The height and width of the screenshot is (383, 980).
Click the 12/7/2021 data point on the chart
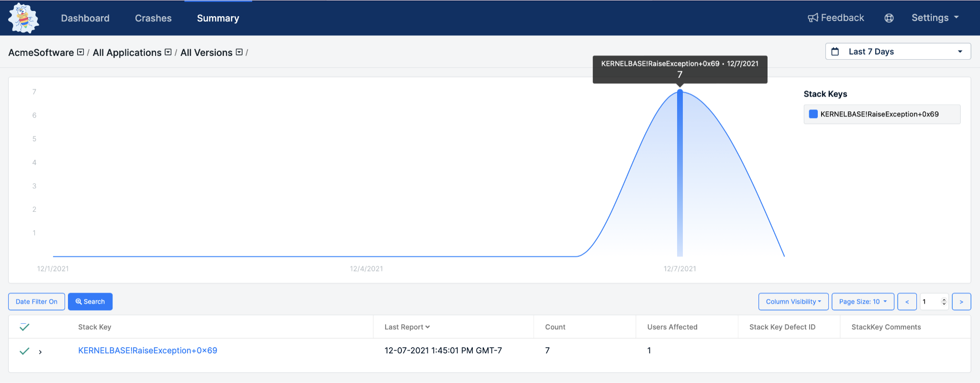point(680,92)
